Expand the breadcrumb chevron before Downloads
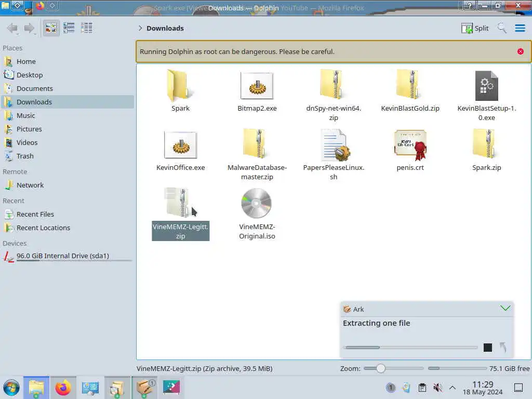Viewport: 532px width, 399px height. (140, 28)
